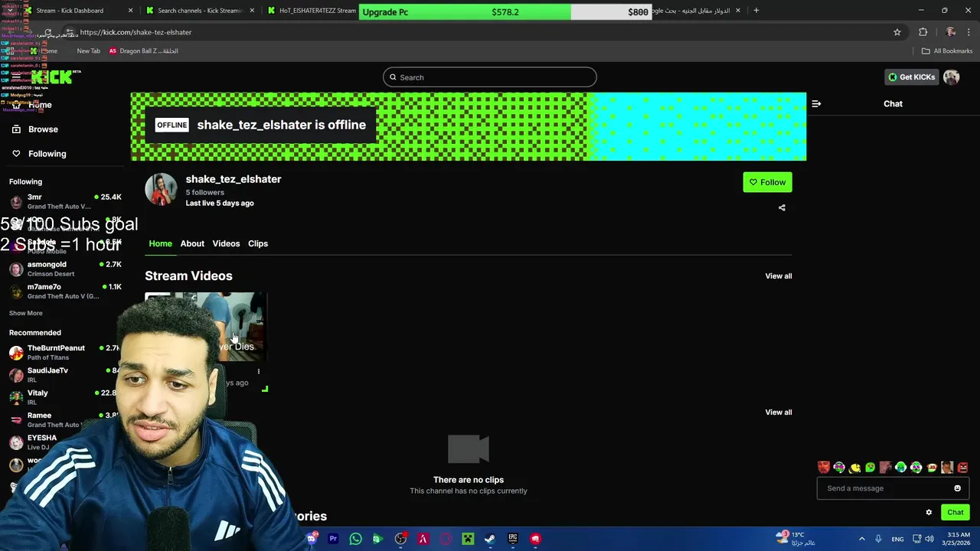Switch to the About channel tab

pyautogui.click(x=192, y=243)
